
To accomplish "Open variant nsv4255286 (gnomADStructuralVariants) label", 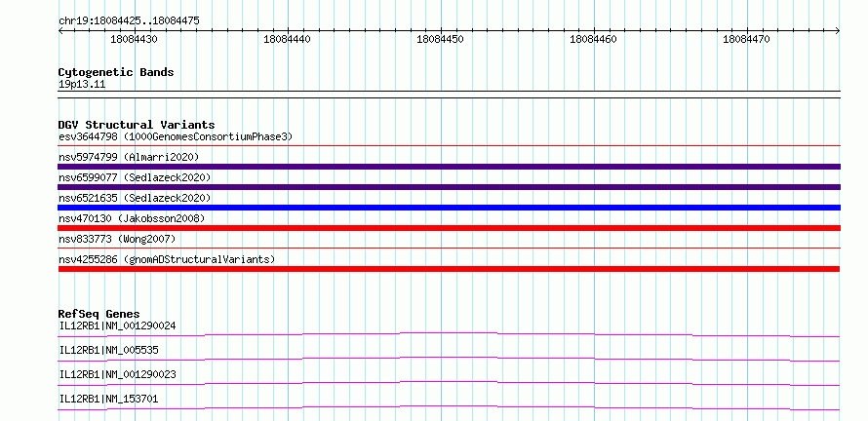I will [x=167, y=259].
